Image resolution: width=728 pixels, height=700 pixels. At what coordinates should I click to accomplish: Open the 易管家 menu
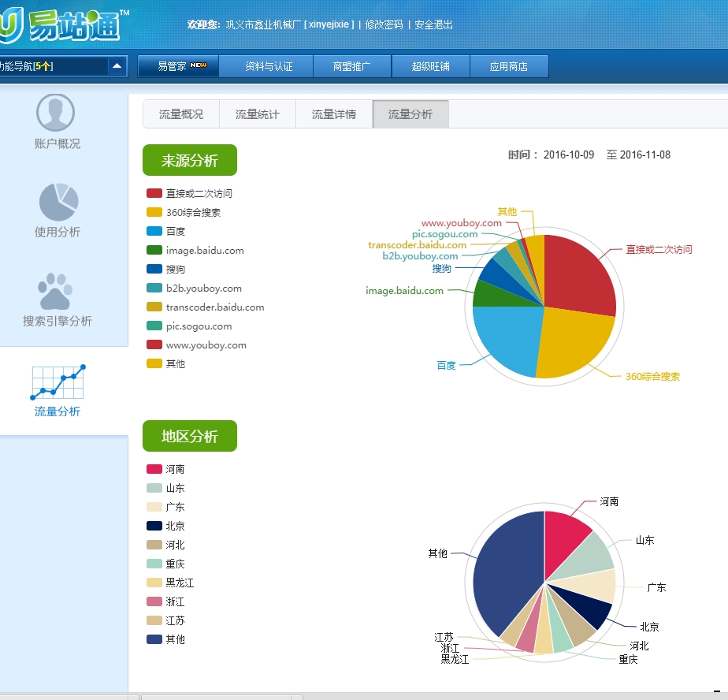(178, 66)
